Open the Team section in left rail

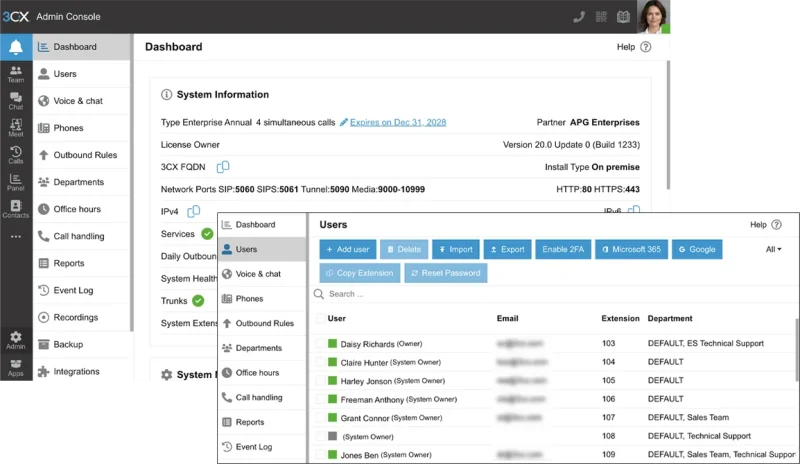click(16, 74)
